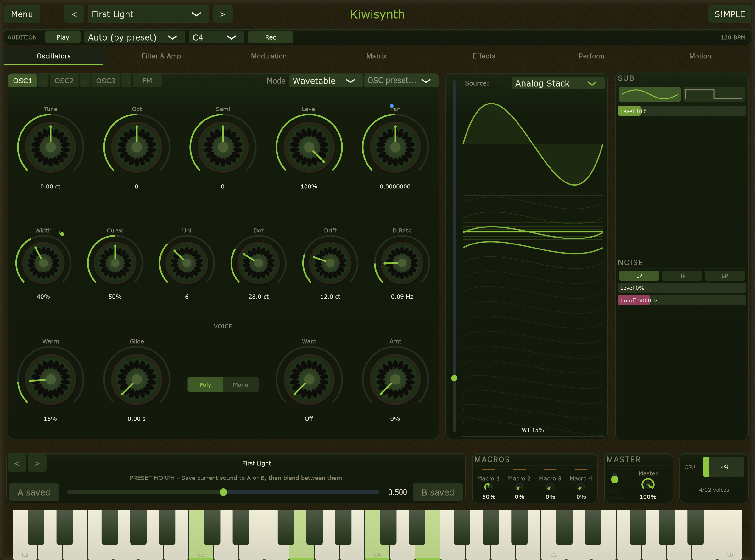
Task: Switch to the Modulation tab
Action: point(269,56)
